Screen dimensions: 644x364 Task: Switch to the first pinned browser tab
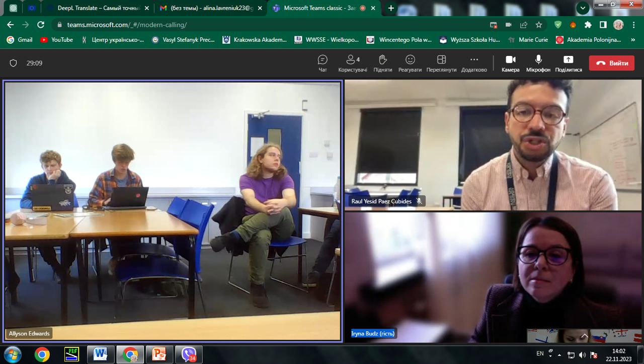click(13, 8)
